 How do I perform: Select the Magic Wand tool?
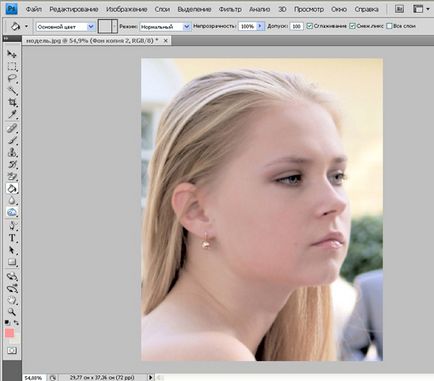12,91
